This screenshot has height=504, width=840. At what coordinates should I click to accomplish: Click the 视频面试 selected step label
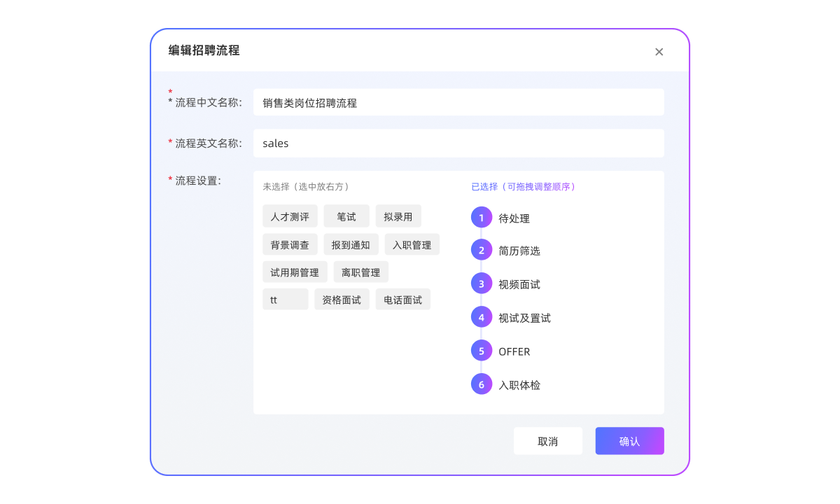(519, 284)
